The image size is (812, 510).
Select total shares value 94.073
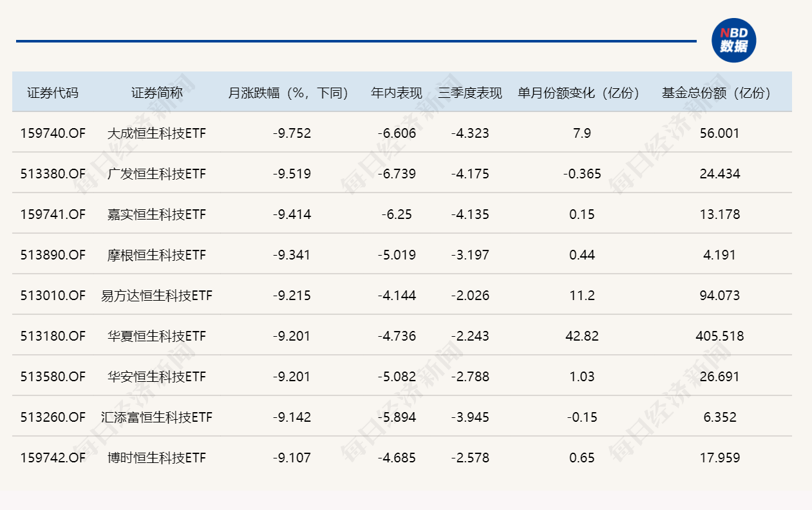[x=720, y=296]
